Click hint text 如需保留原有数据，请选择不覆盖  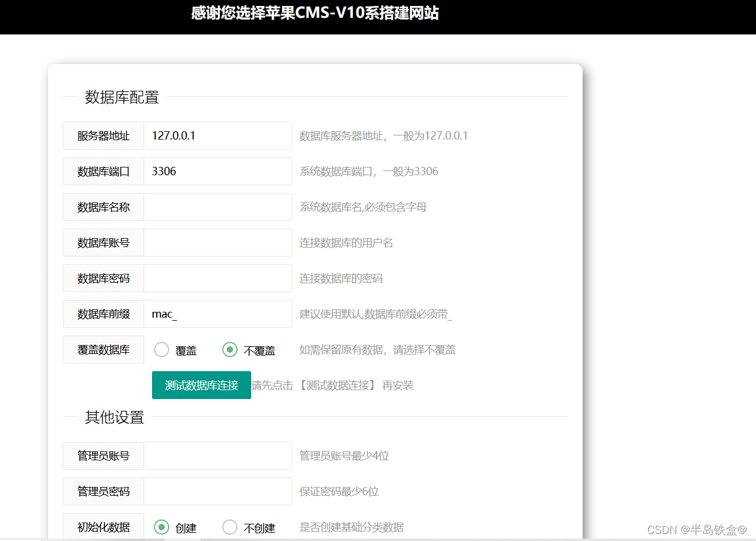(x=378, y=350)
